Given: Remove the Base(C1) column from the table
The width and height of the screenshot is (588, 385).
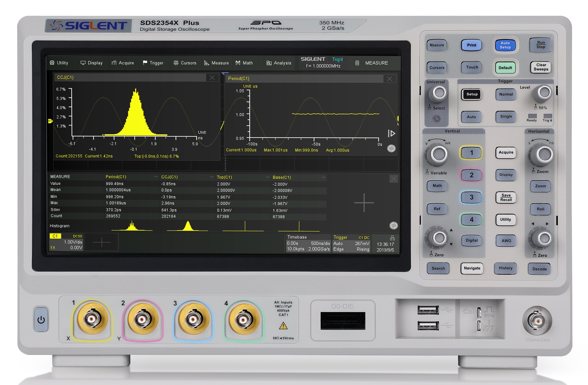Looking at the screenshot, I should 323,177.
